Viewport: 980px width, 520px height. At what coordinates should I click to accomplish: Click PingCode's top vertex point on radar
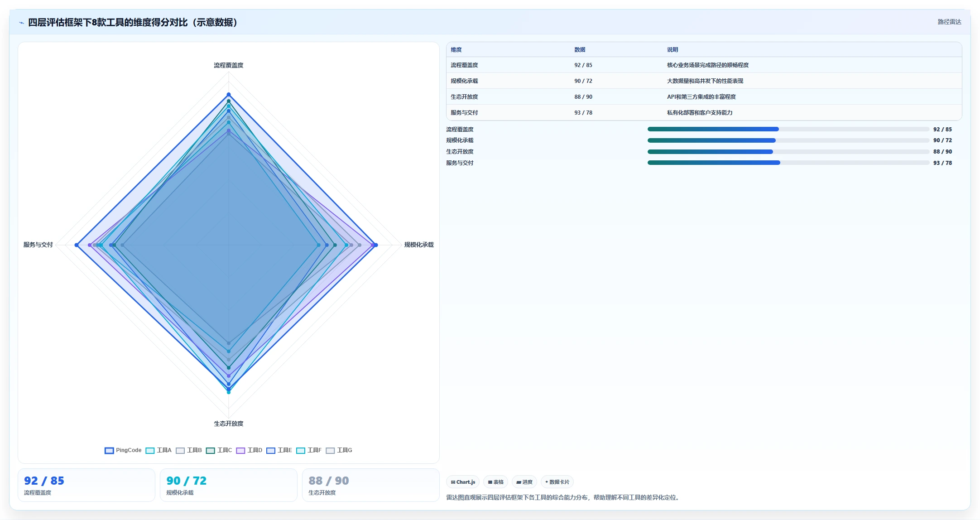pyautogui.click(x=229, y=95)
